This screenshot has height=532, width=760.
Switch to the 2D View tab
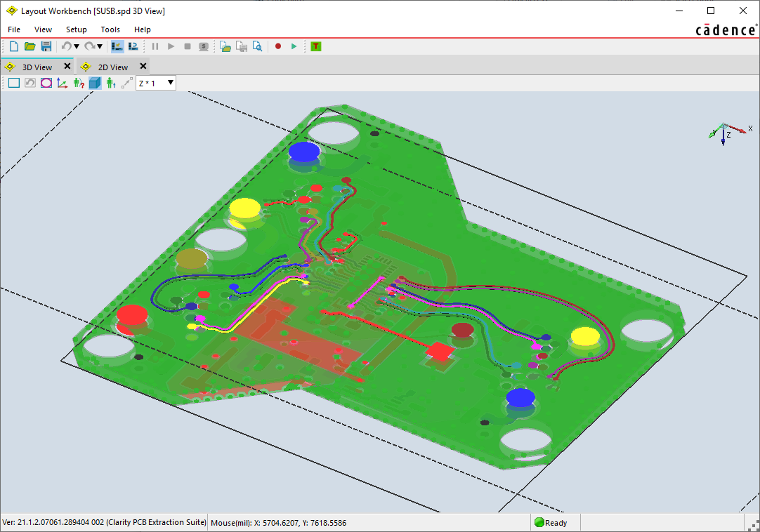pos(113,67)
